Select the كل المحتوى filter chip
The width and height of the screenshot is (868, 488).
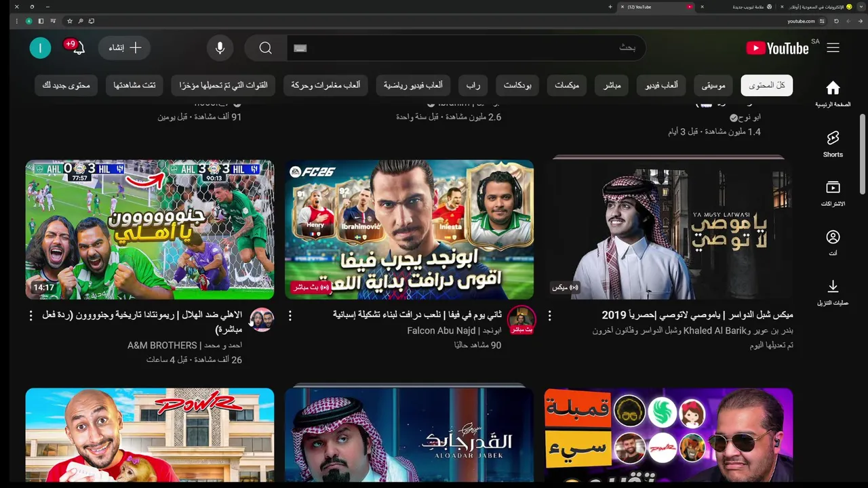click(x=767, y=85)
